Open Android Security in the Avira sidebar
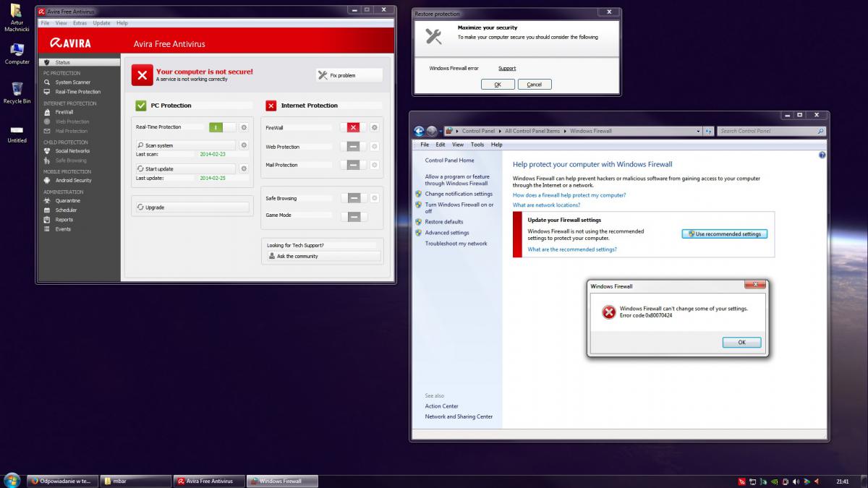 point(73,181)
